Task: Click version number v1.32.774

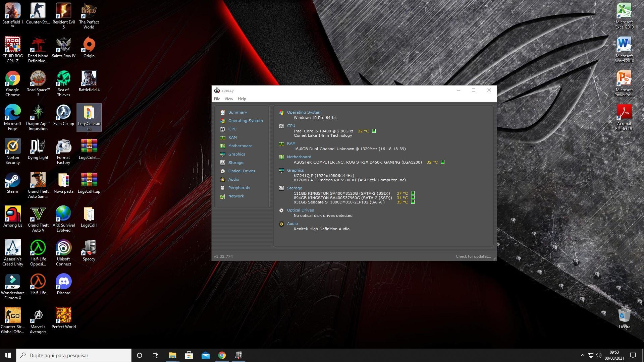Action: [x=223, y=256]
